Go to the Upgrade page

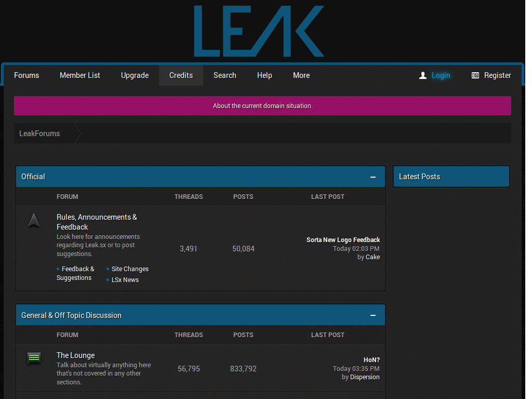coord(135,75)
